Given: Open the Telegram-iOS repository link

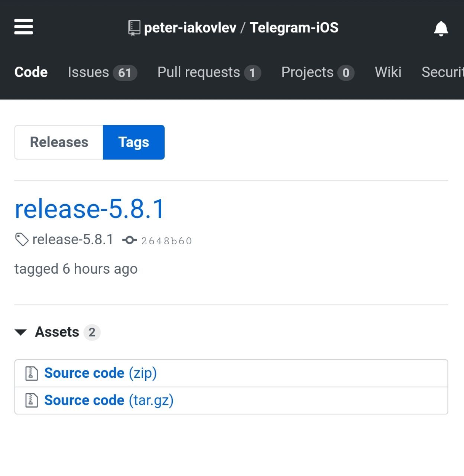Looking at the screenshot, I should pyautogui.click(x=294, y=28).
